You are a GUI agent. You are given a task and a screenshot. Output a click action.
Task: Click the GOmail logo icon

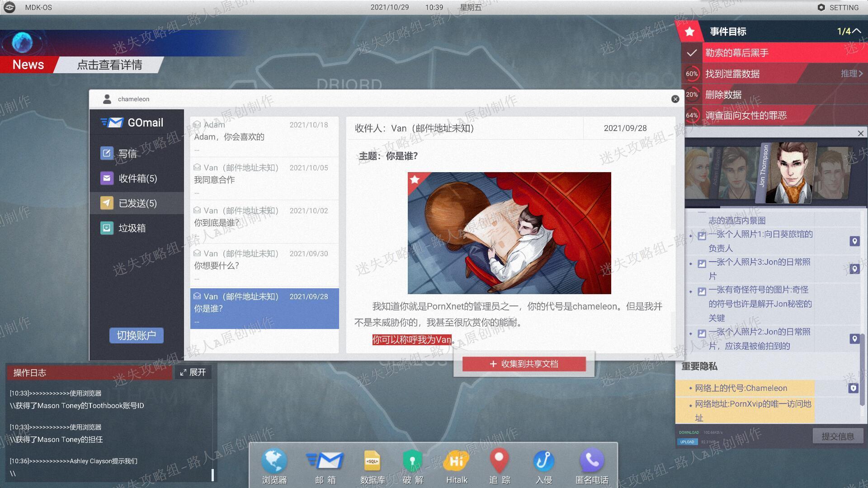(112, 122)
